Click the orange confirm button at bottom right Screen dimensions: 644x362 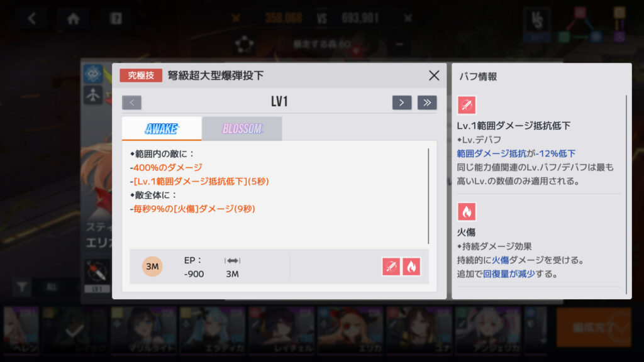594,327
